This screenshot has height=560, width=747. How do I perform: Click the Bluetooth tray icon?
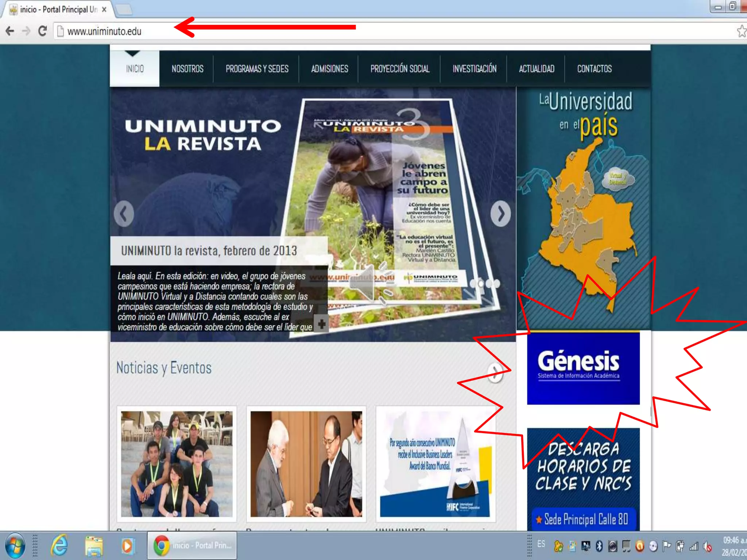point(599,546)
